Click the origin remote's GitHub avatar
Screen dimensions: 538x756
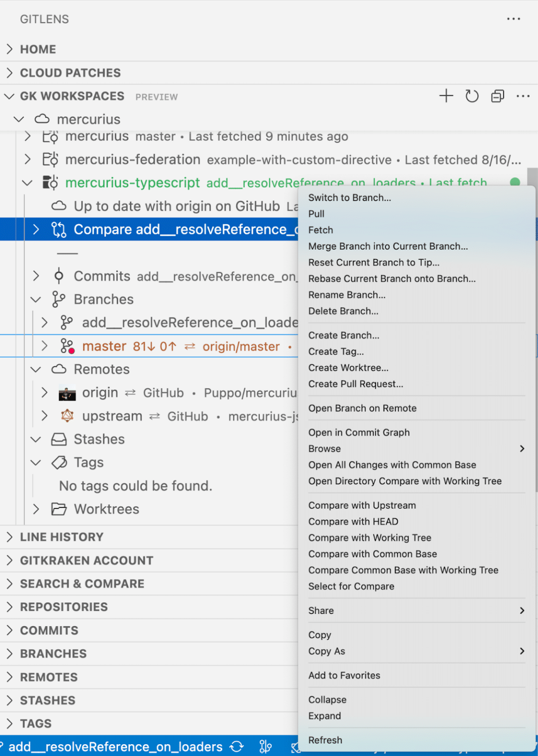click(x=67, y=393)
